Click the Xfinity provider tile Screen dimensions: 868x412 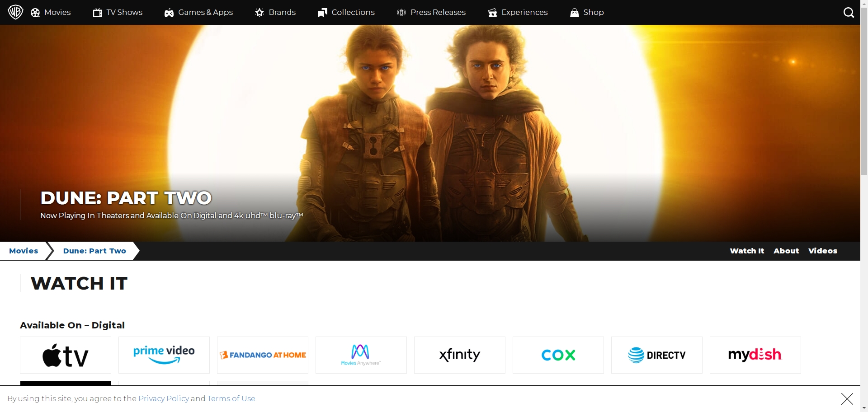460,355
